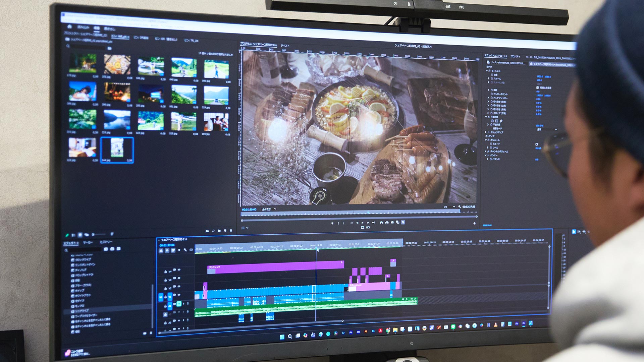Click the Go to Out point button
The width and height of the screenshot is (644, 362).
coord(373,223)
